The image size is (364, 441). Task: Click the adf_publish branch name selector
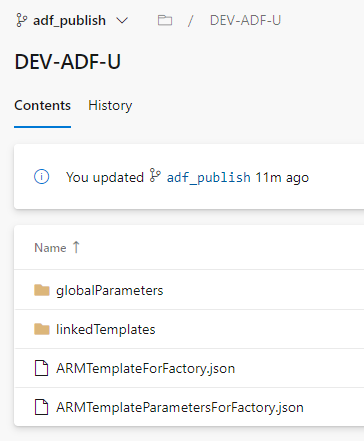click(69, 21)
